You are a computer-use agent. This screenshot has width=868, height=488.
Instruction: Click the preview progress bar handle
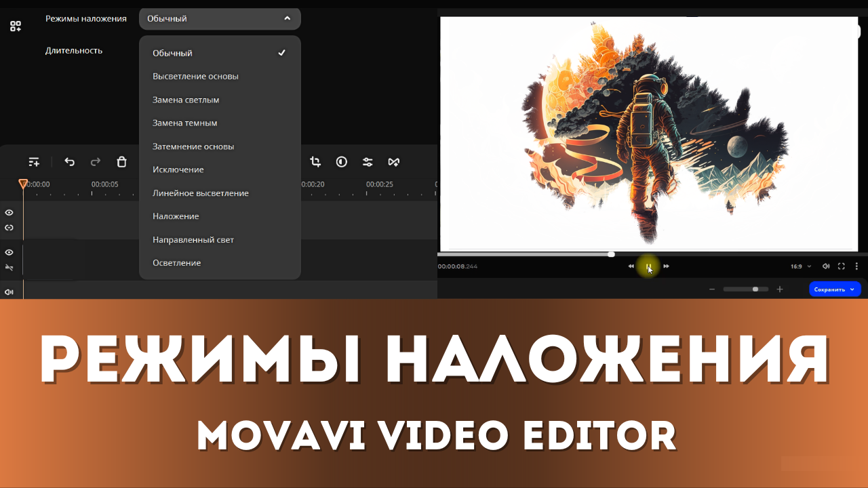611,254
